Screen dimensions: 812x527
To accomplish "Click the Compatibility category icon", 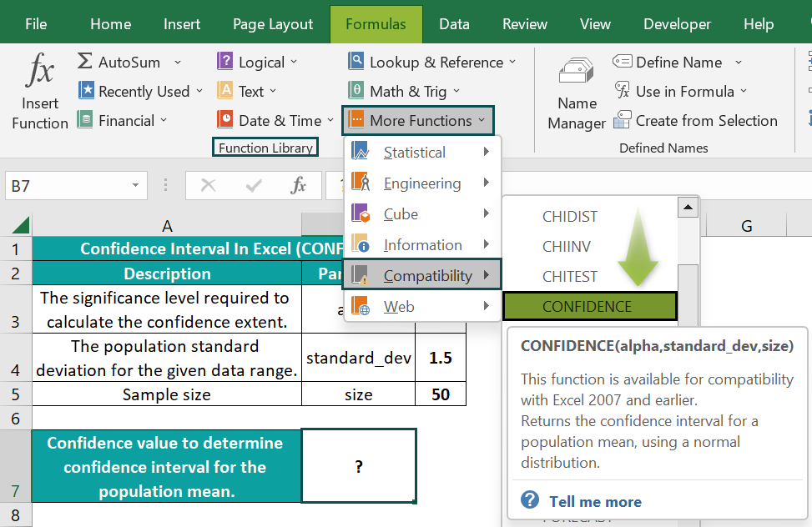I will tap(360, 275).
